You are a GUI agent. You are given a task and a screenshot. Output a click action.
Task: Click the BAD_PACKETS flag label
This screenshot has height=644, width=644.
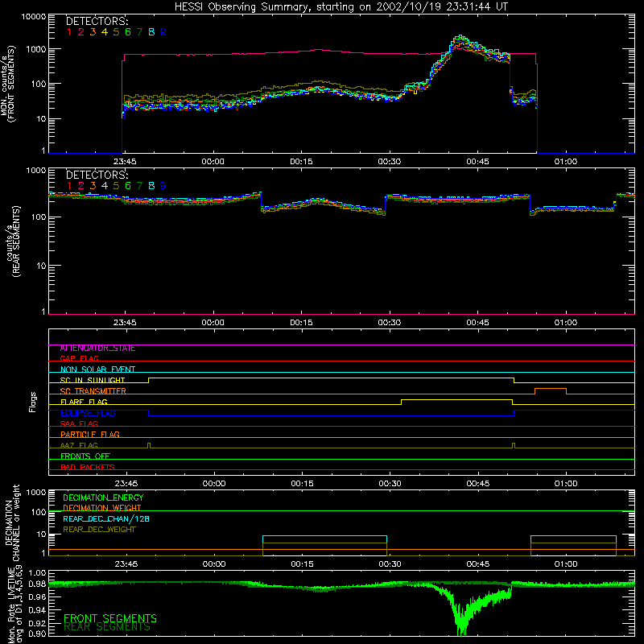(x=88, y=467)
